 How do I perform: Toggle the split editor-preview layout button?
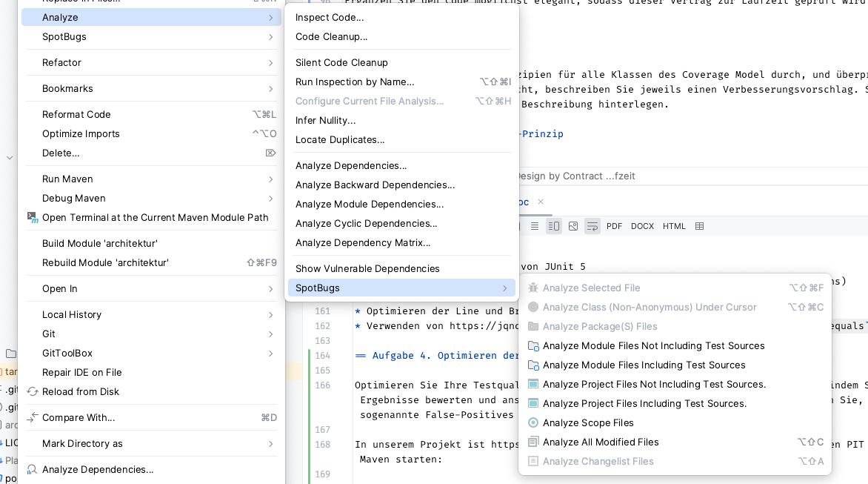point(554,226)
